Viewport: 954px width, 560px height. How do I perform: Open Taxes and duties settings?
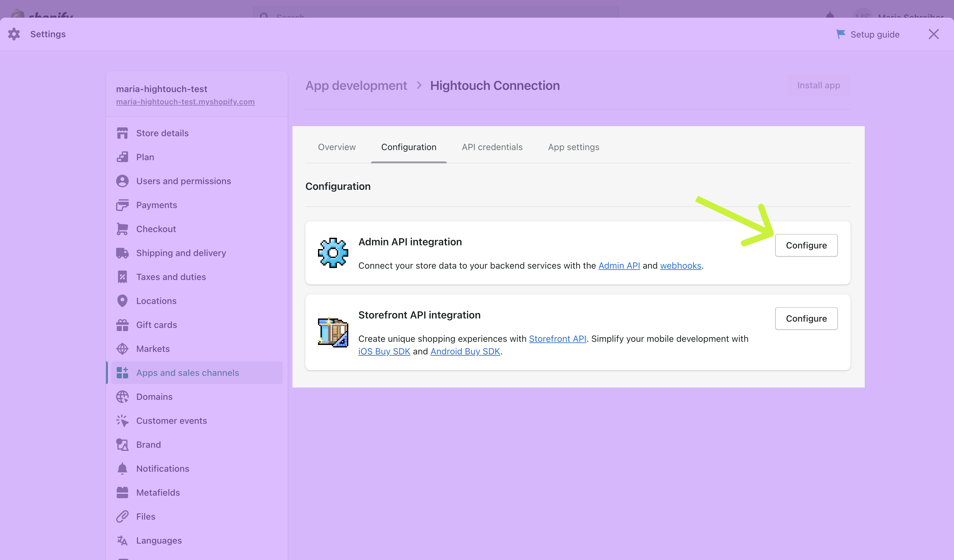click(x=197, y=277)
